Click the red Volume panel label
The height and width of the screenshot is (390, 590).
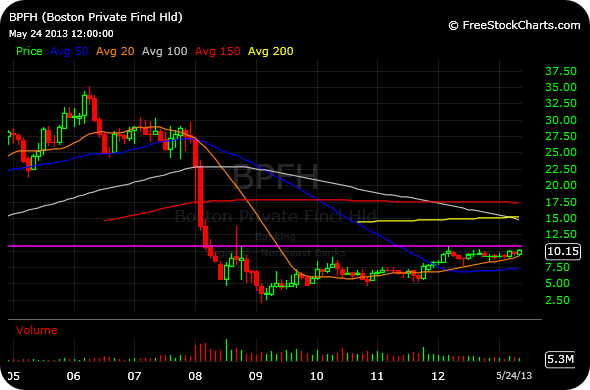click(x=36, y=330)
